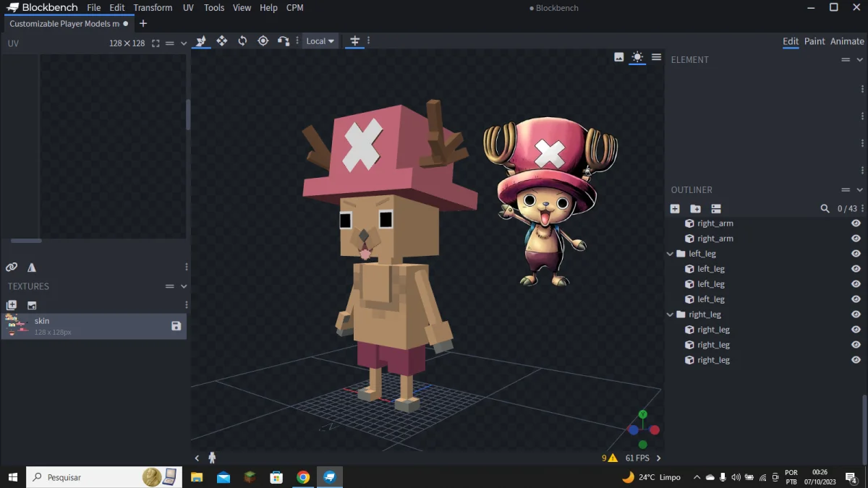Screen dimensions: 868x488
Task: Import a texture from file icon
Action: point(32,305)
